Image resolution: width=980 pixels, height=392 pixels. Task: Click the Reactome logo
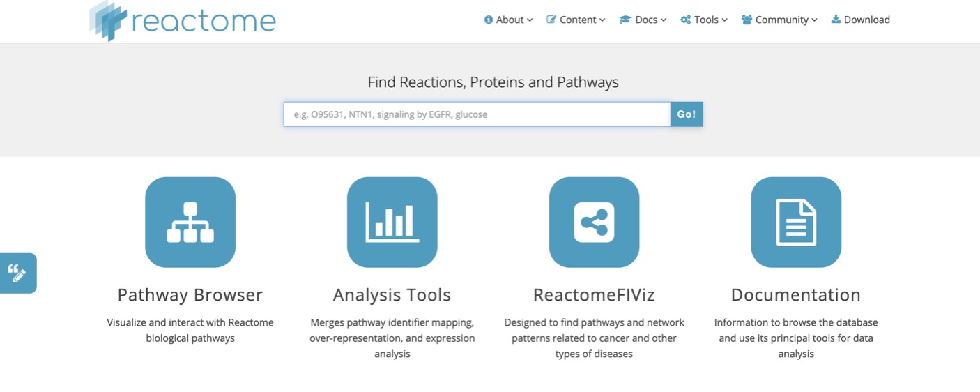pos(183,20)
